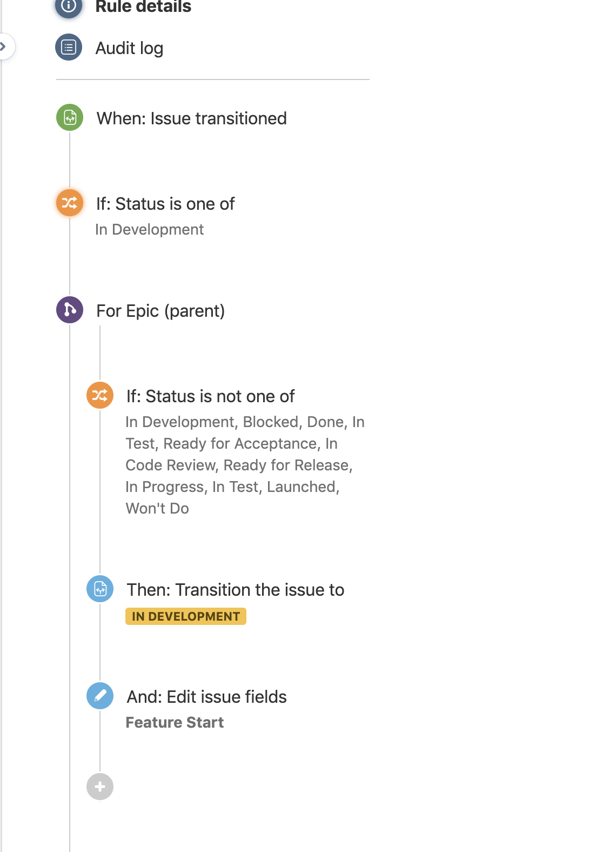Add a new component with plus button
This screenshot has width=616, height=852.
pyautogui.click(x=100, y=787)
